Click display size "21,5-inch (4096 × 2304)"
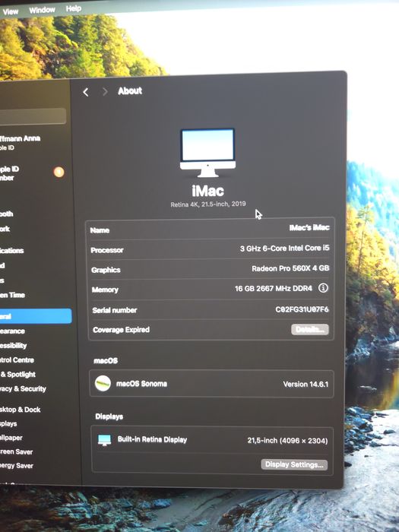 pyautogui.click(x=287, y=440)
